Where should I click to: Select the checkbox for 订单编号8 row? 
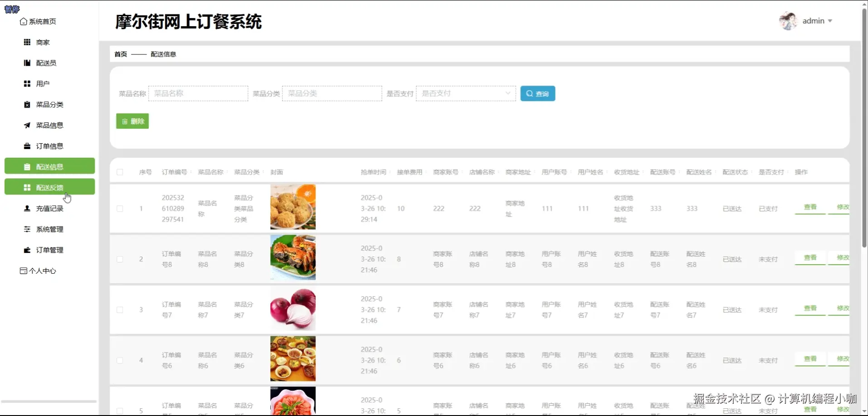pos(120,259)
